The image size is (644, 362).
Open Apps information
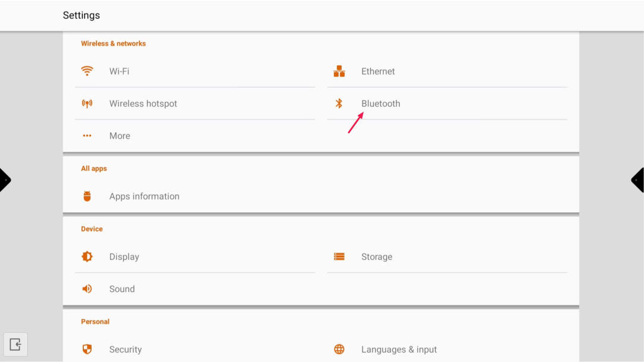tap(144, 196)
